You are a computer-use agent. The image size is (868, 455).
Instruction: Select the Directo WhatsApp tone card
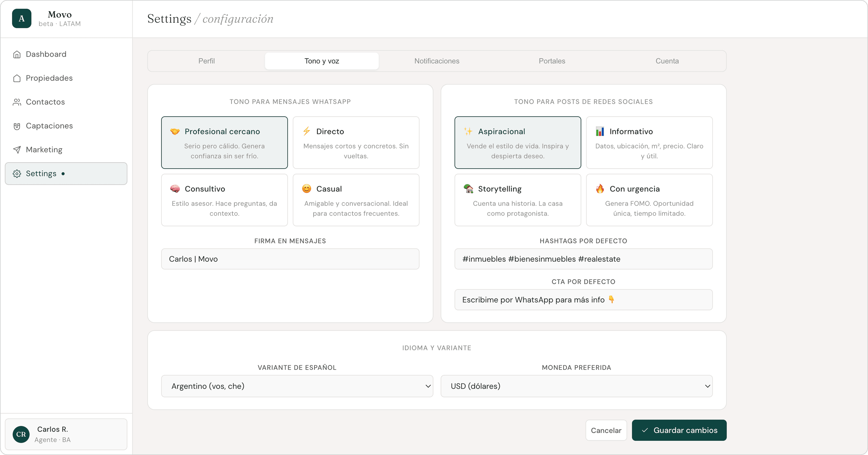point(356,142)
